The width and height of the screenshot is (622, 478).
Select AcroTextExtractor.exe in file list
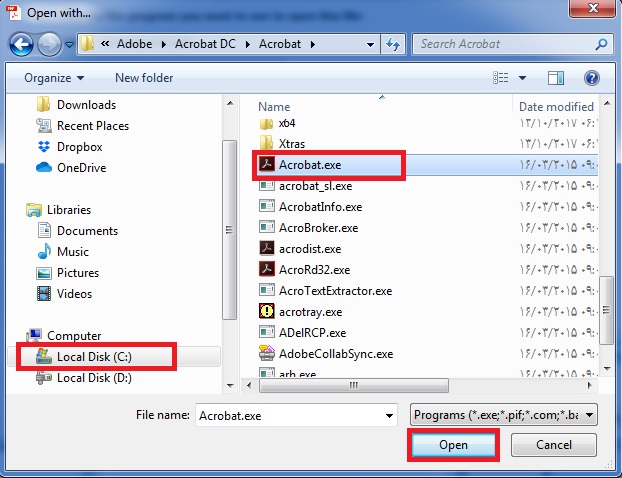pyautogui.click(x=326, y=291)
